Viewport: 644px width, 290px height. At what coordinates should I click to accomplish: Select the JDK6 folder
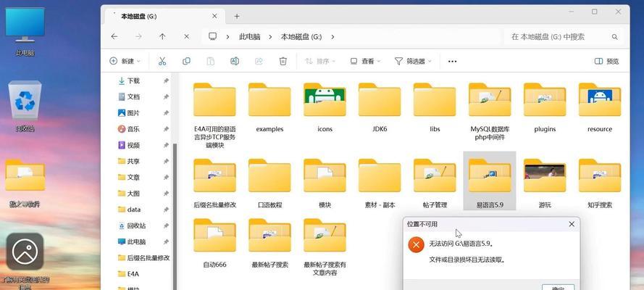380,108
